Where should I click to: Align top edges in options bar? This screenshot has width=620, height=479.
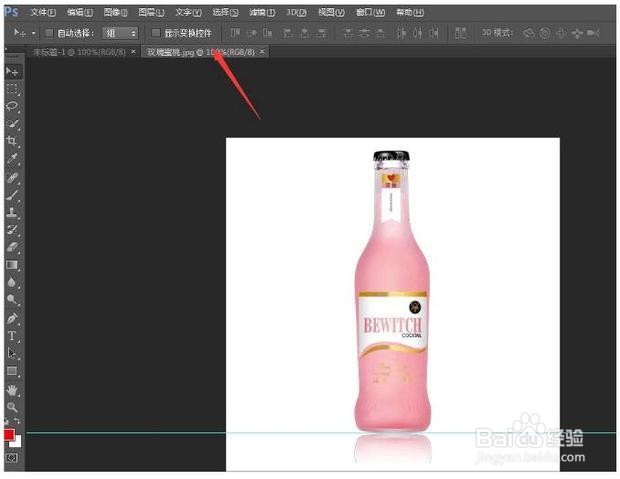(235, 33)
